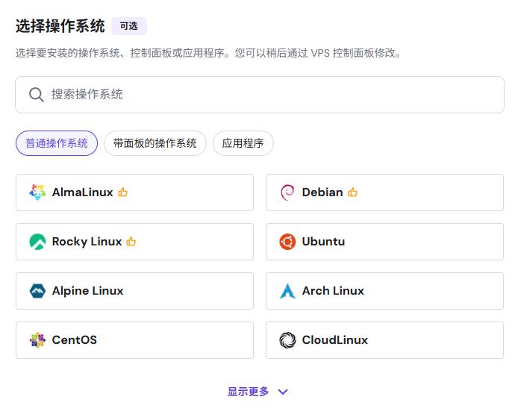Click thumbs-up icon next to AlmaLinux
515x420 pixels.
coord(123,192)
